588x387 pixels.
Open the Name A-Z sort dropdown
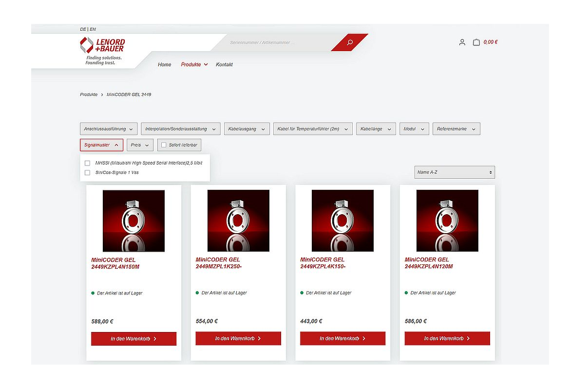(455, 172)
